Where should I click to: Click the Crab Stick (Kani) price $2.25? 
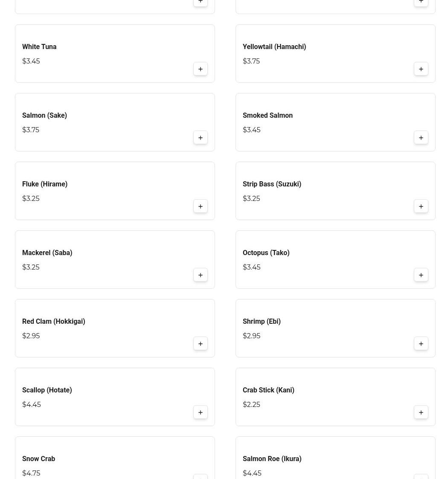tap(251, 405)
